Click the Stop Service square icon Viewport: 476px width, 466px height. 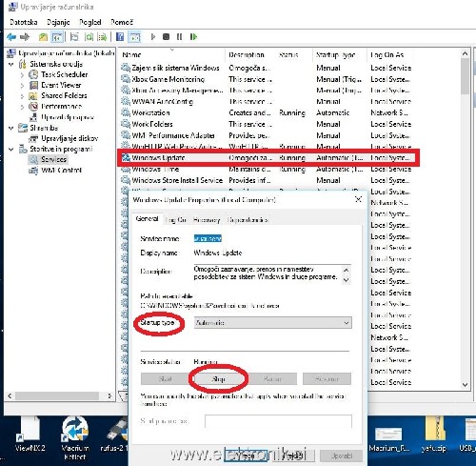[166, 37]
